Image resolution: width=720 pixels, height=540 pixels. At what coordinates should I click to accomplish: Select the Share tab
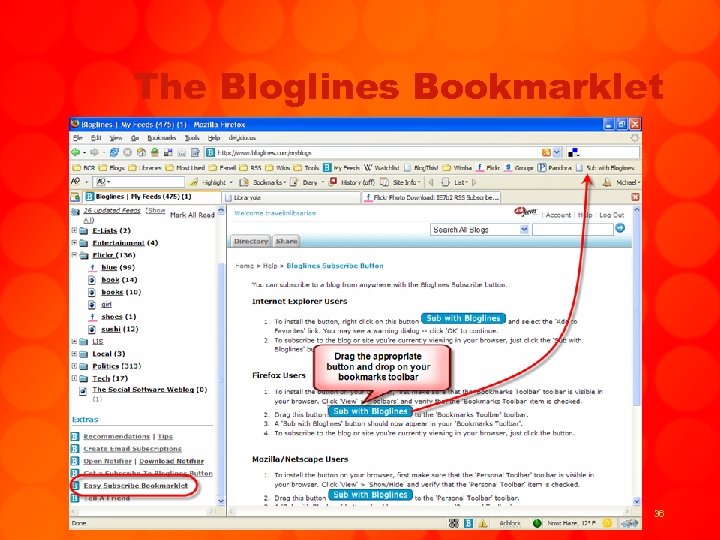tap(286, 241)
